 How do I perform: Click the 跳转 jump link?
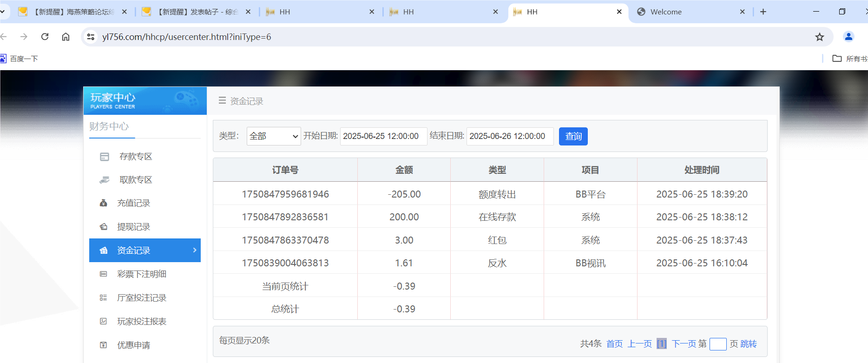748,344
